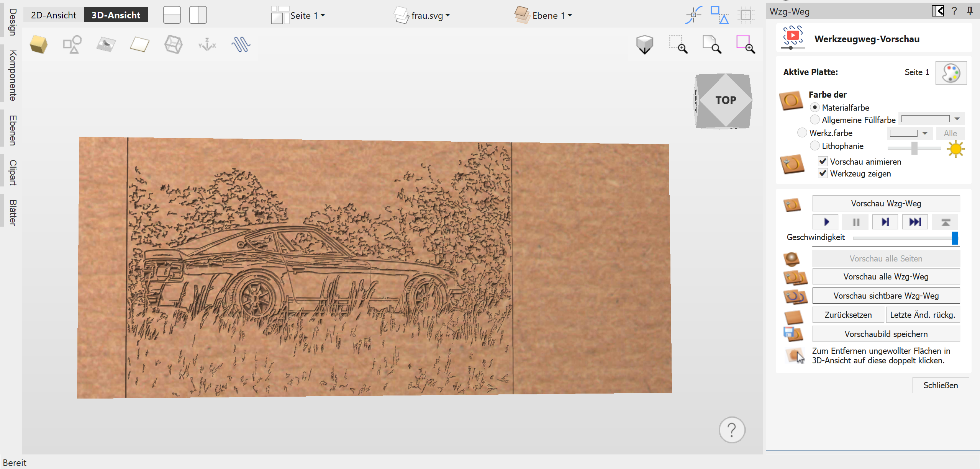Select the Lithophanie radio button
Image resolution: width=980 pixels, height=469 pixels.
coord(815,146)
